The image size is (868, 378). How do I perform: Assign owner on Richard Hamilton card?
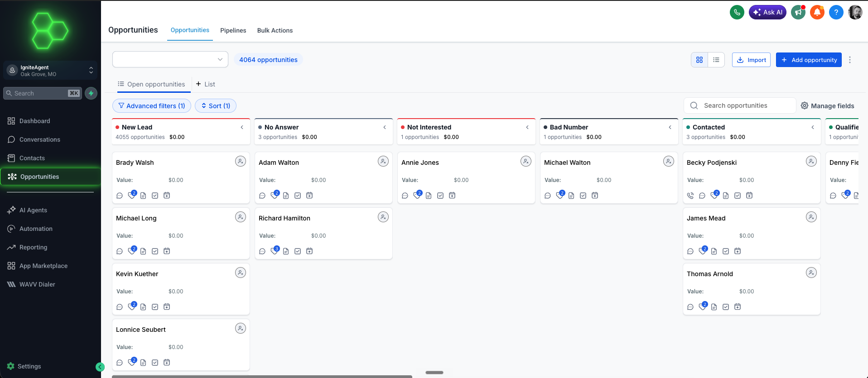click(x=383, y=217)
